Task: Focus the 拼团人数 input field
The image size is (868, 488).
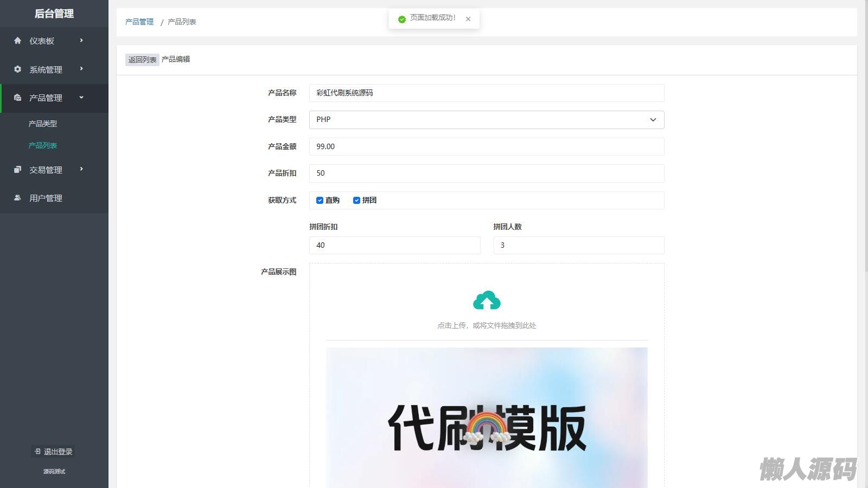Action: pos(579,245)
